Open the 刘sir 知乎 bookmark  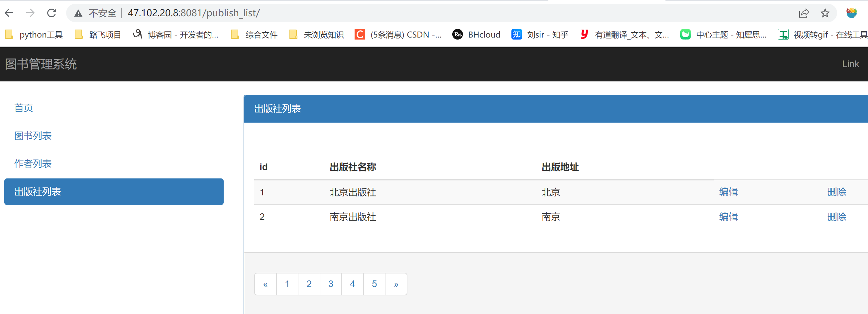point(540,35)
